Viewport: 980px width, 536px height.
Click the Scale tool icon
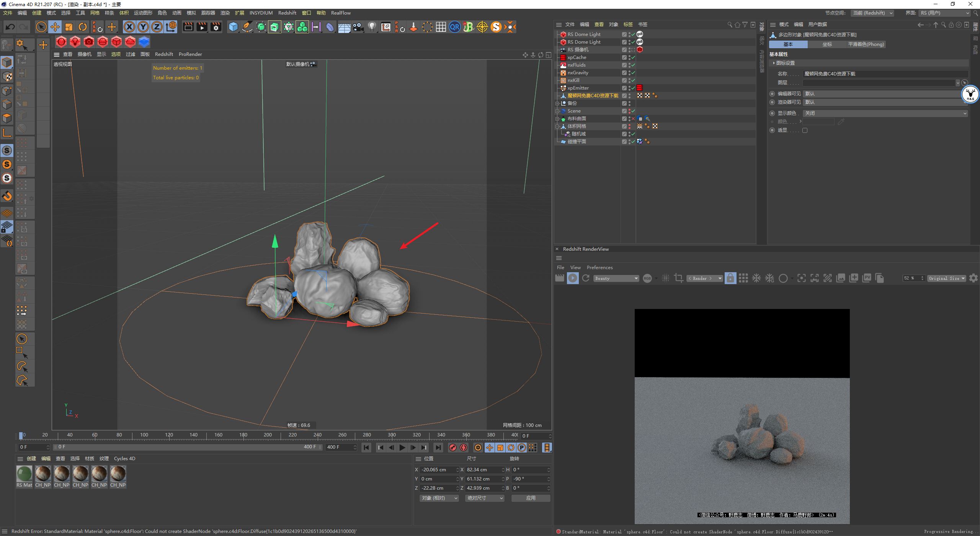[x=69, y=27]
